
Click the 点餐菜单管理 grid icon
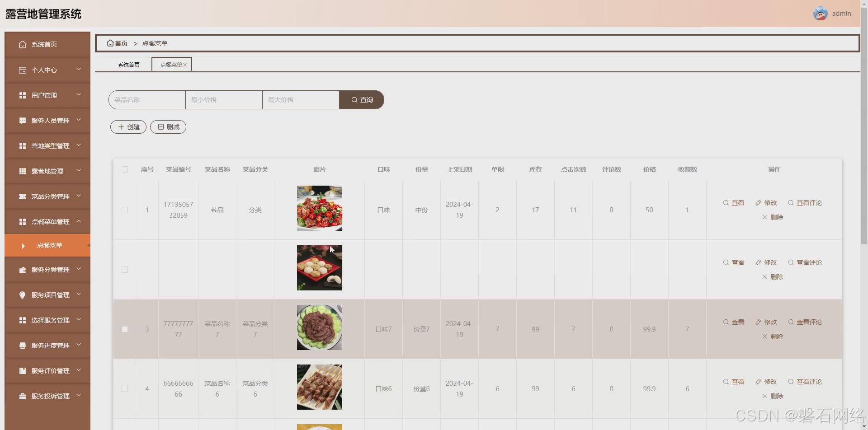click(23, 222)
